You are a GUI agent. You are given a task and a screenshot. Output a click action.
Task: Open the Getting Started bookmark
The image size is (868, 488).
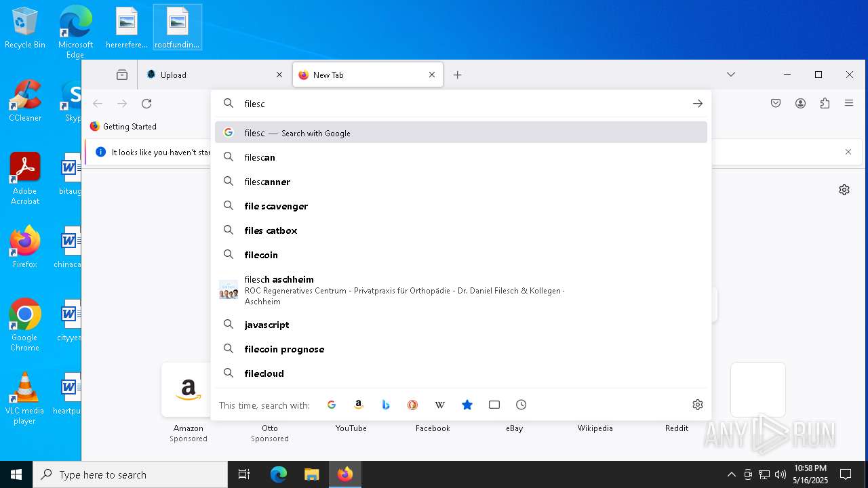[x=123, y=127]
